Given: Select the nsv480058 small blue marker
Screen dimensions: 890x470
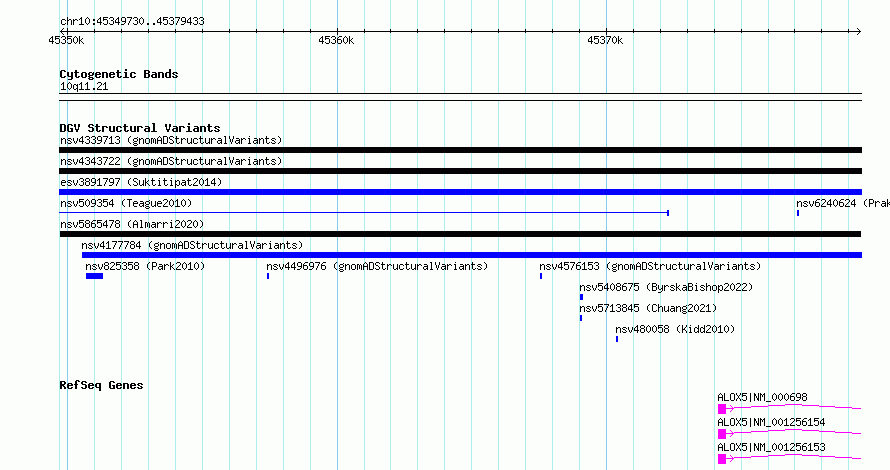Looking at the screenshot, I should click(617, 339).
